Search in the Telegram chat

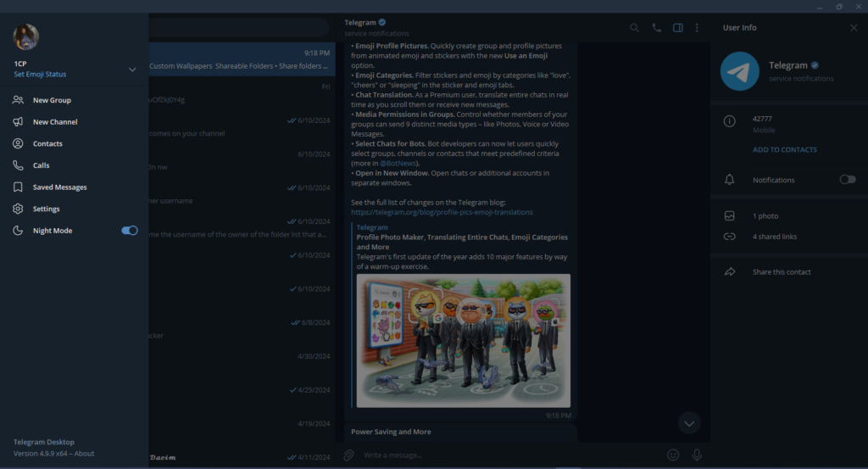click(634, 28)
